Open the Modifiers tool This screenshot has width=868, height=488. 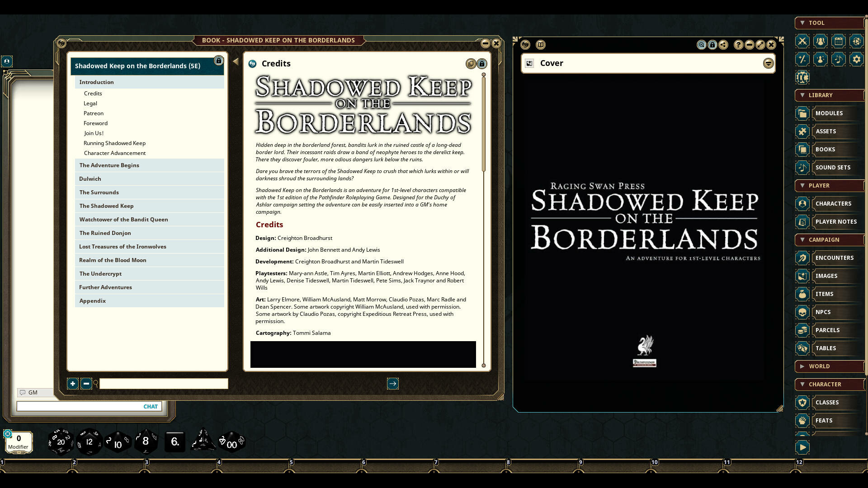point(802,59)
